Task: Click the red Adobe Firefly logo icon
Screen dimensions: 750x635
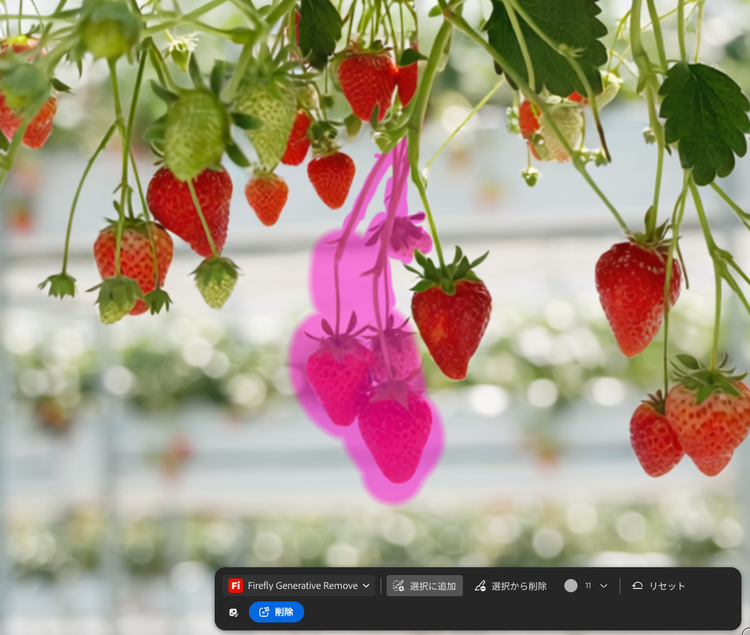Action: pyautogui.click(x=236, y=586)
